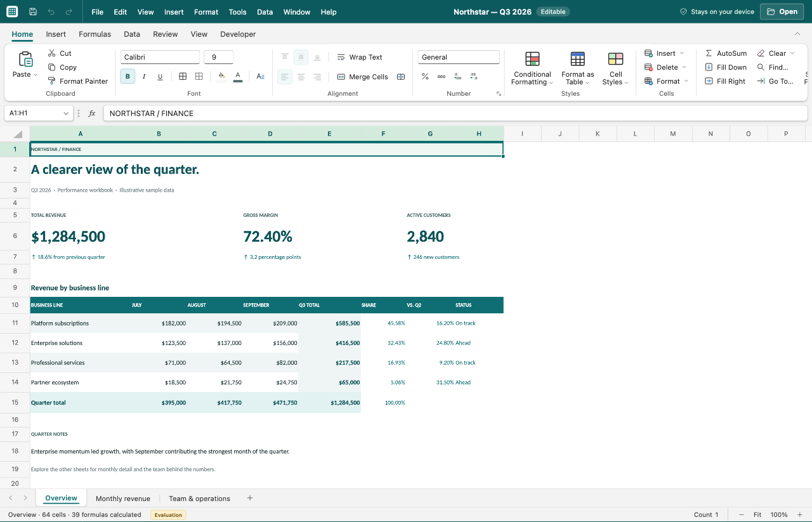Apply all borders with the grid icon

[x=183, y=77]
